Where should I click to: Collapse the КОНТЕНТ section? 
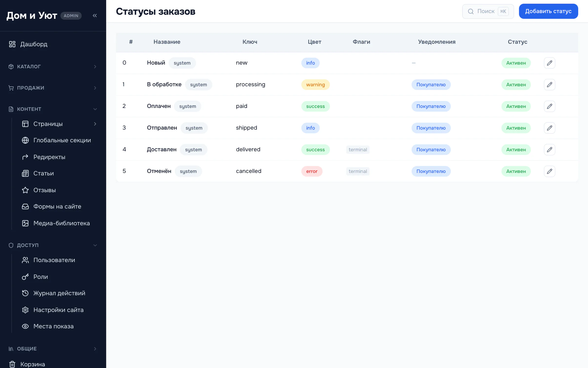point(53,109)
